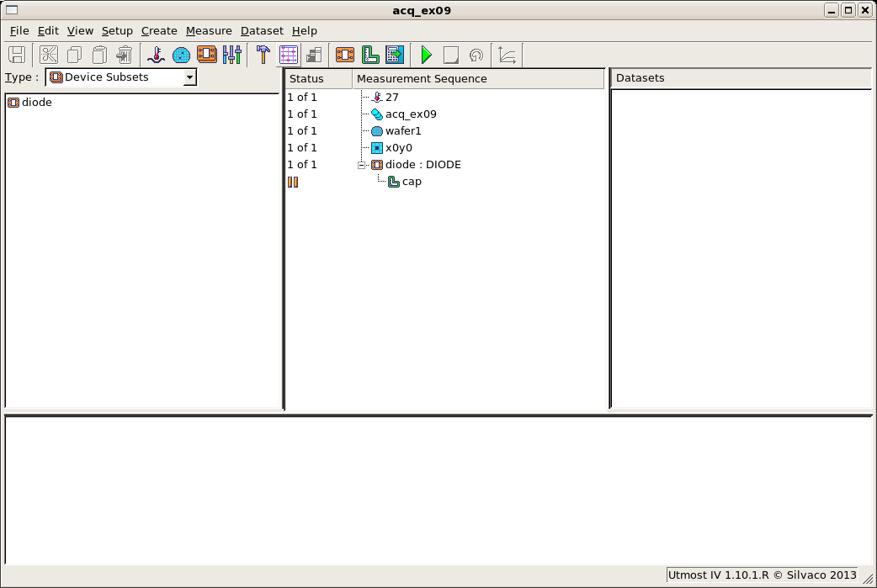
Task: Click the graph plot axes icon
Action: pos(508,55)
